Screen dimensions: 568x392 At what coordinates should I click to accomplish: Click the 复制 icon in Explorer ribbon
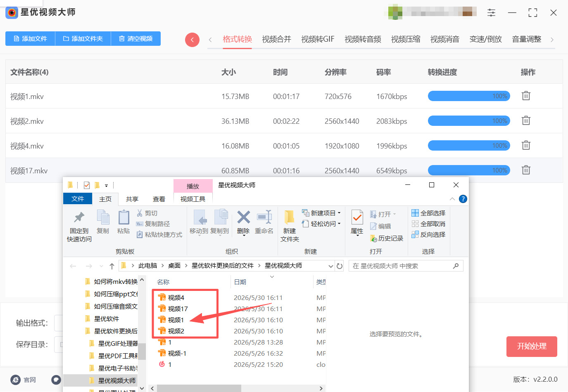pyautogui.click(x=103, y=217)
